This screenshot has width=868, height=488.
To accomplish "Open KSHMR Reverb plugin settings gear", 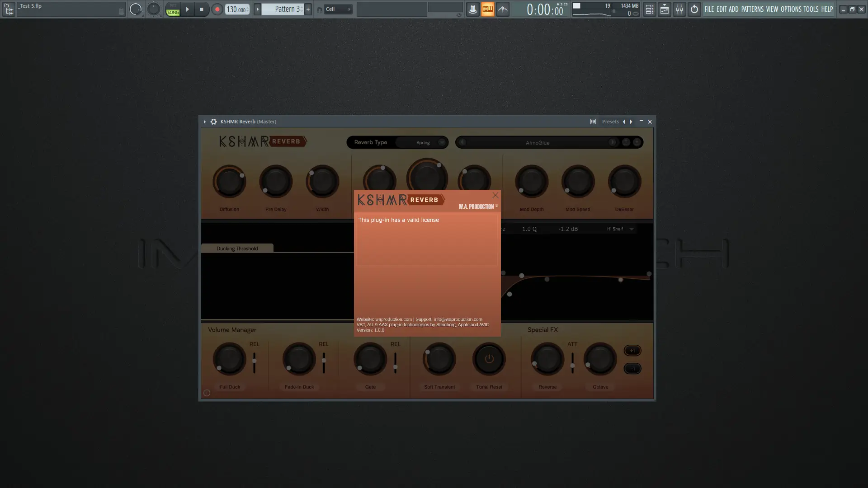I will pos(213,122).
